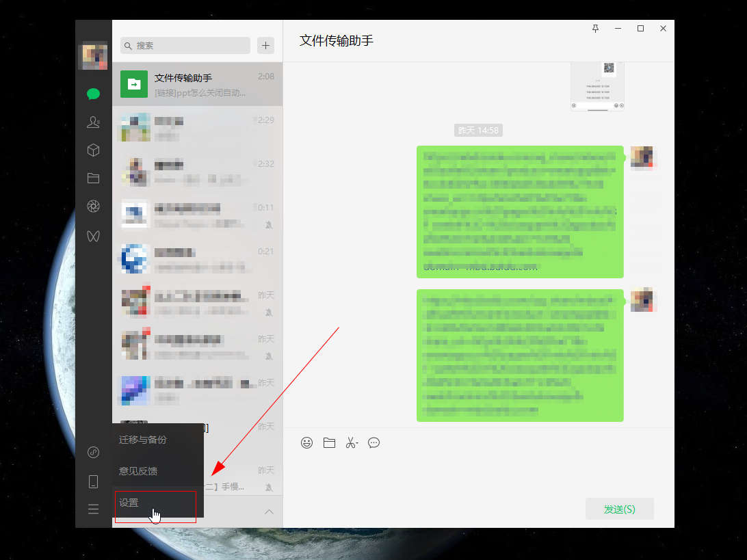Viewport: 747px width, 560px height.
Task: Click the 搜索 search input field
Action: [185, 45]
